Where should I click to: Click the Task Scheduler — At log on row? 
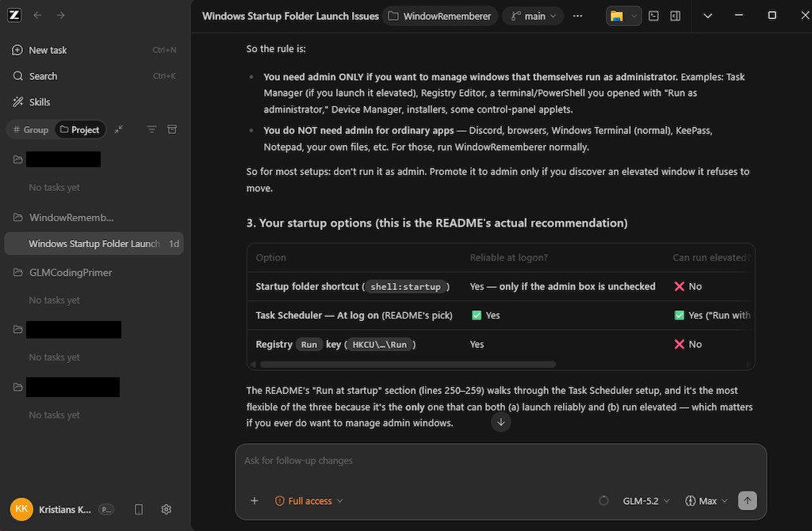501,315
